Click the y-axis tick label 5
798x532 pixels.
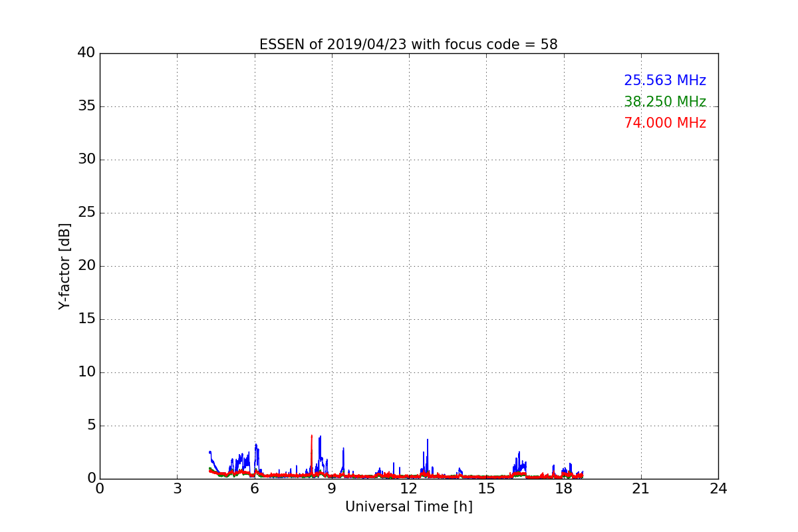[x=91, y=426]
